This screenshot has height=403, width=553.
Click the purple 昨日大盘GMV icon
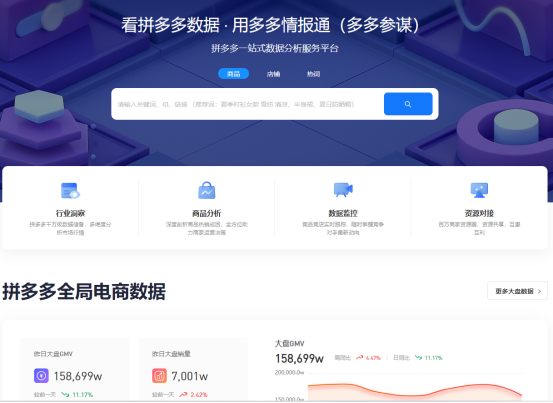41,375
